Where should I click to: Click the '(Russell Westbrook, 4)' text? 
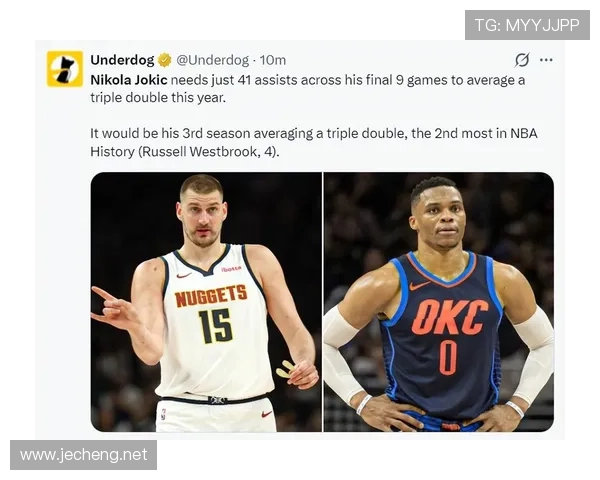[209, 152]
